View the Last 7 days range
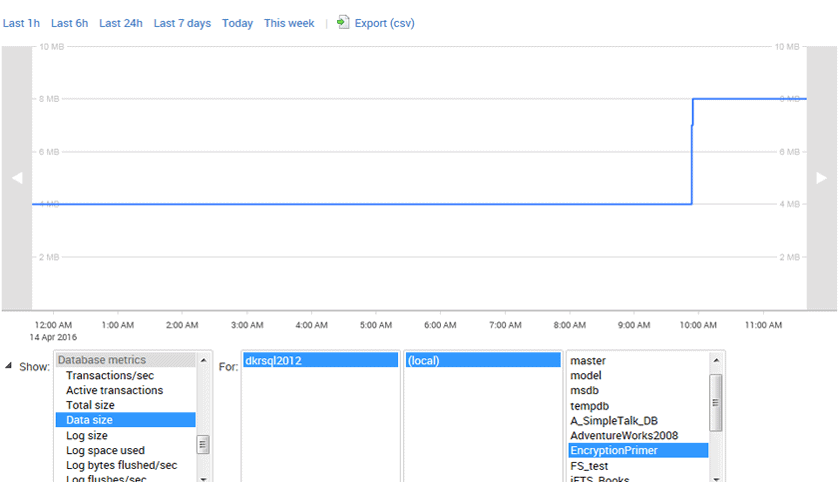The width and height of the screenshot is (838, 482). 182,23
